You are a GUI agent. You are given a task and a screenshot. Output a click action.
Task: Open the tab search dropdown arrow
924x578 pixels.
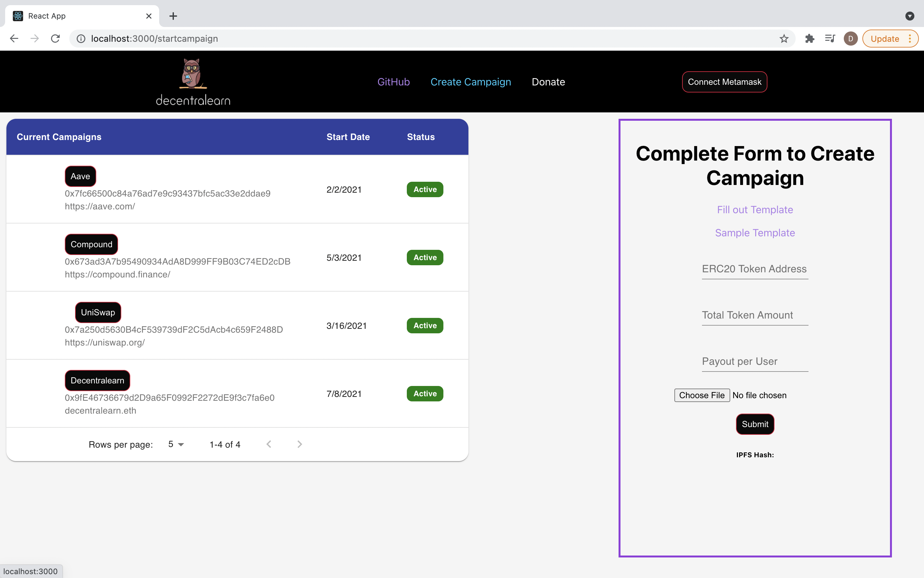click(910, 16)
